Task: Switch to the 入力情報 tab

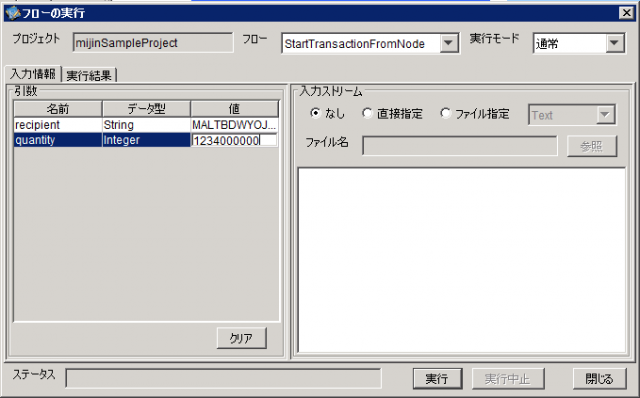Action: coord(33,74)
